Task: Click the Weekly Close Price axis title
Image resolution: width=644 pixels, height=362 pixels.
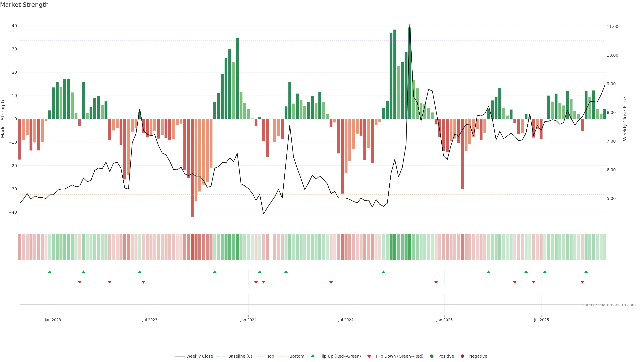Action: click(625, 119)
